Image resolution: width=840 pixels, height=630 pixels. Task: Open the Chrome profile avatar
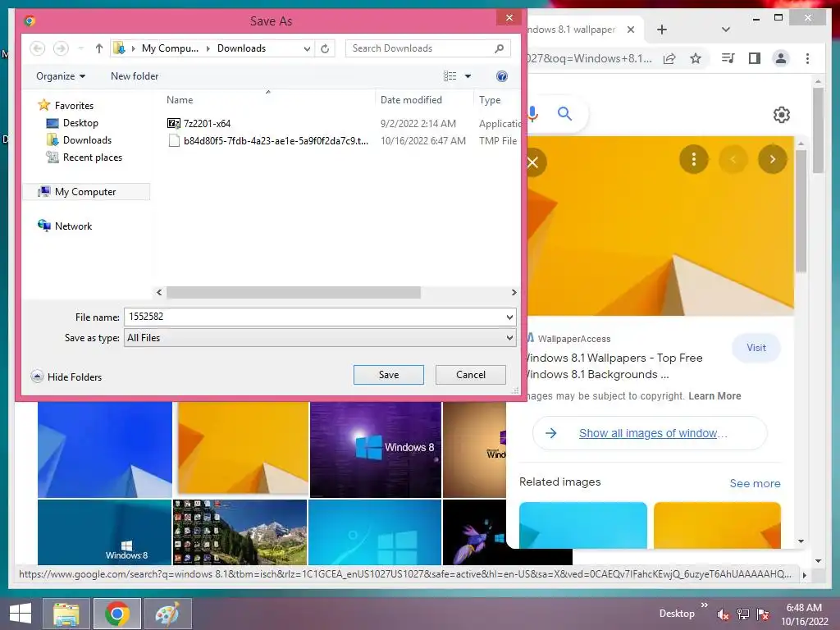point(781,58)
